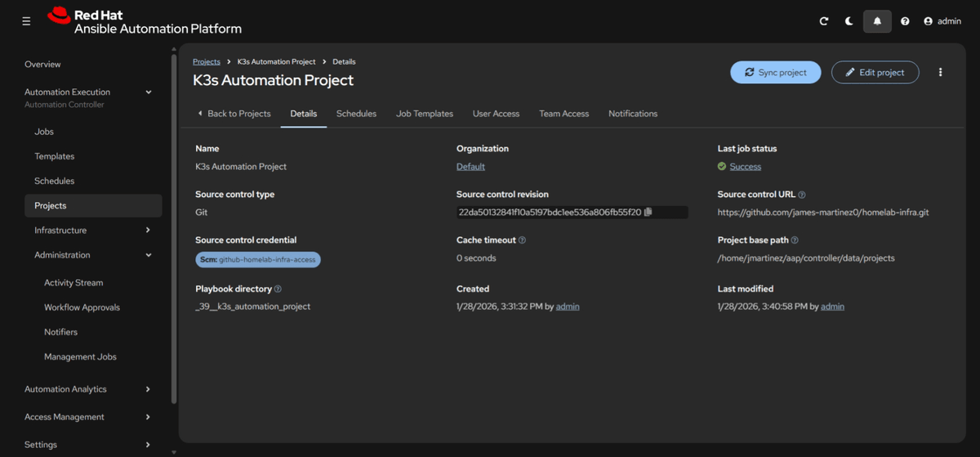Go Back to Projects
This screenshot has width=980, height=457.
[234, 114]
